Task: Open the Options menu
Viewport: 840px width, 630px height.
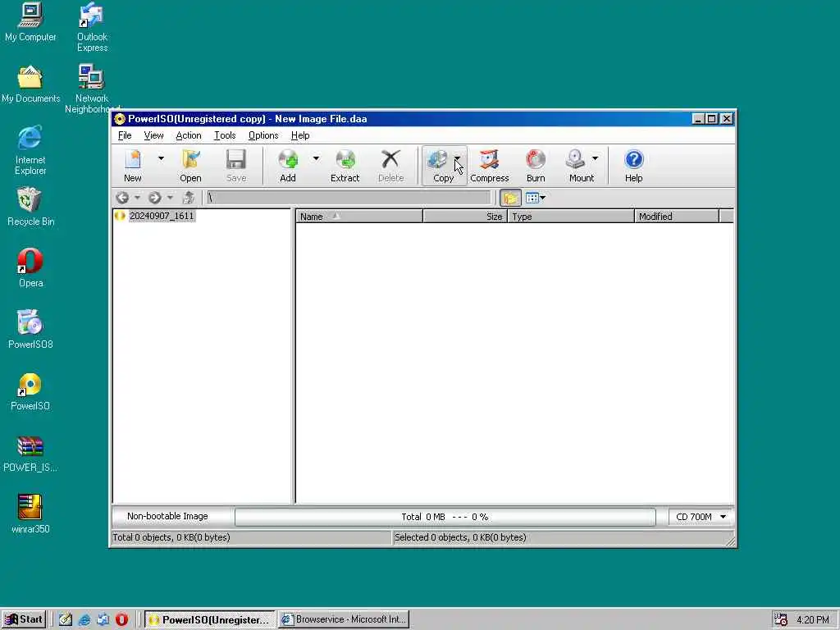Action: (263, 135)
